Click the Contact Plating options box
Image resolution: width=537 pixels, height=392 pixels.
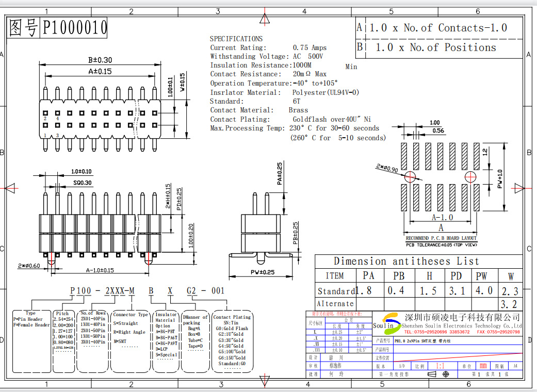232,341
